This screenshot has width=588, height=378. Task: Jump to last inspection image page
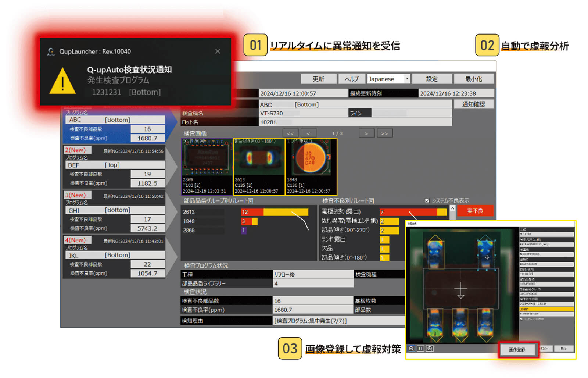384,133
